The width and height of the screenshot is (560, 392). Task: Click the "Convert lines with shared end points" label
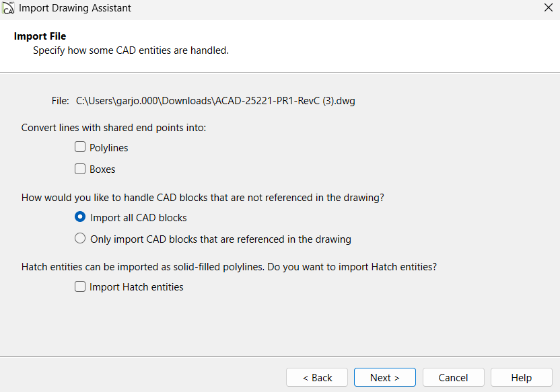(x=114, y=127)
